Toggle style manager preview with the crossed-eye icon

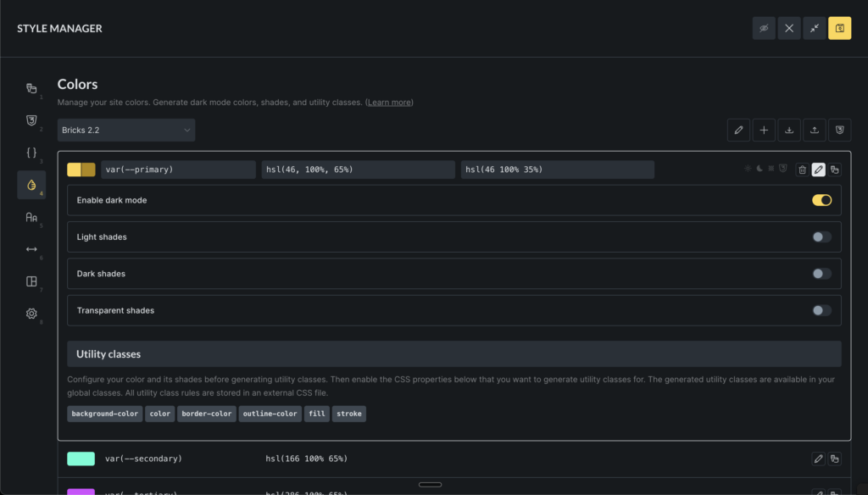pyautogui.click(x=764, y=28)
